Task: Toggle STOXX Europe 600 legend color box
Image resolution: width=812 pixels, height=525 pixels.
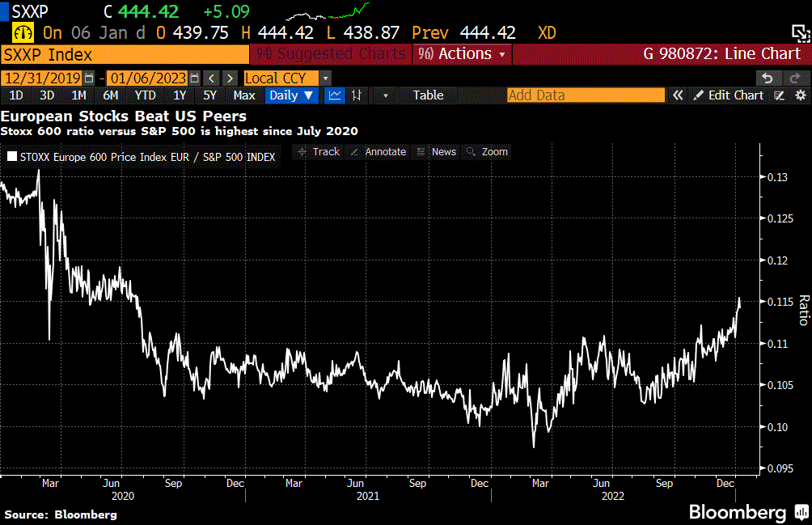Action: [12, 156]
